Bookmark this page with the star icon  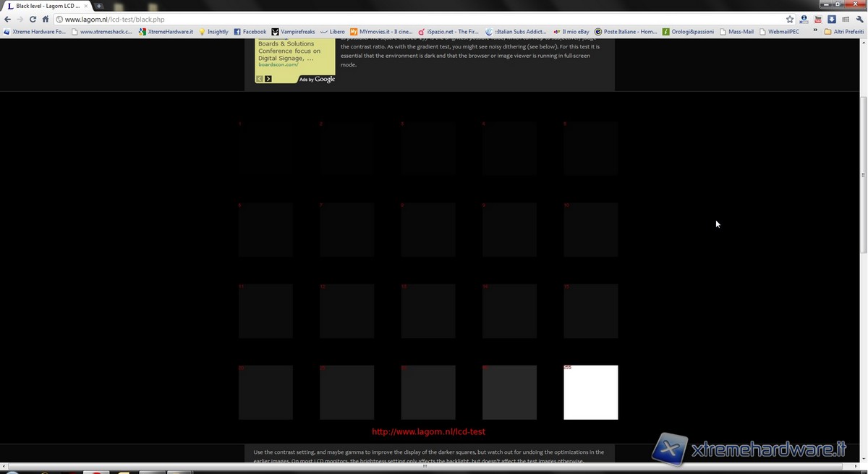(x=790, y=20)
